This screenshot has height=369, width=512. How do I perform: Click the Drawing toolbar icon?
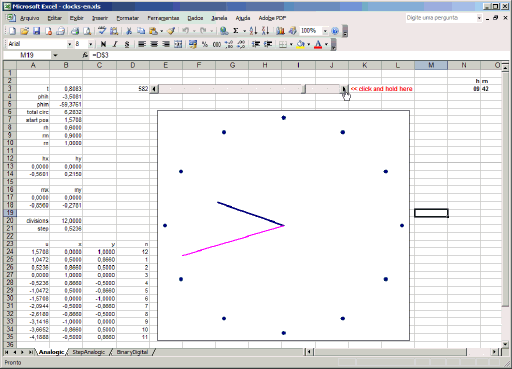292,31
